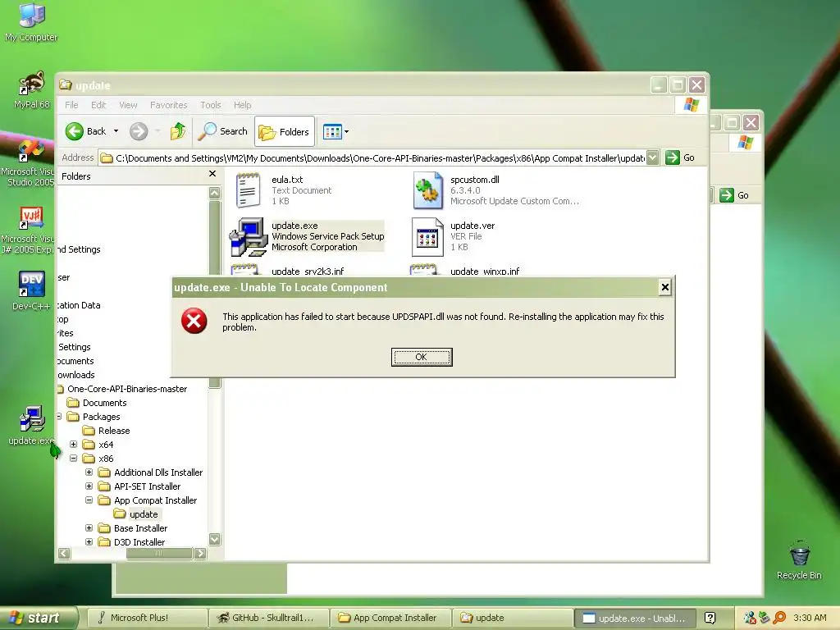Click the Go button in update window
The height and width of the screenshot is (630, 840).
(x=680, y=158)
